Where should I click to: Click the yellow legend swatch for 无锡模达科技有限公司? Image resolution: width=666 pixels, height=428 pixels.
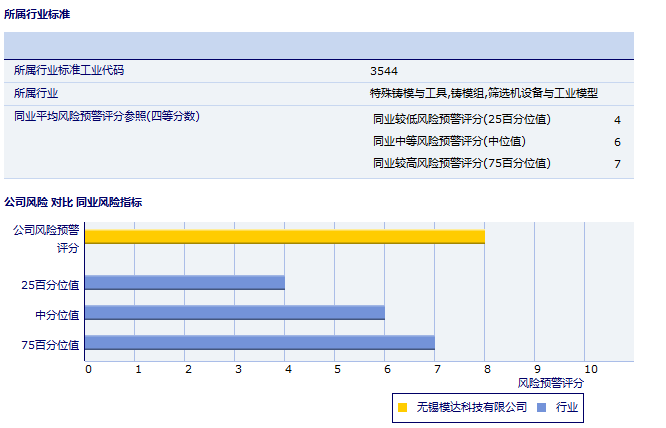402,408
